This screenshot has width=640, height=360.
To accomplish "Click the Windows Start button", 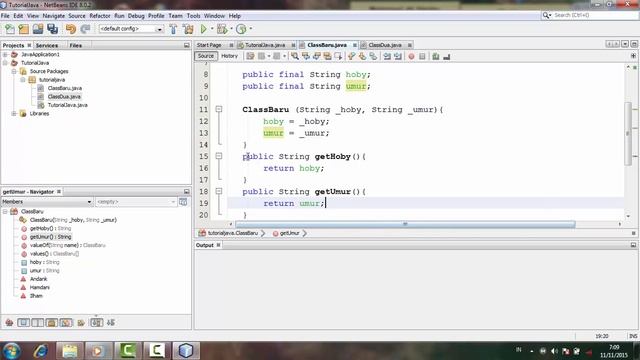I will coord(11,351).
